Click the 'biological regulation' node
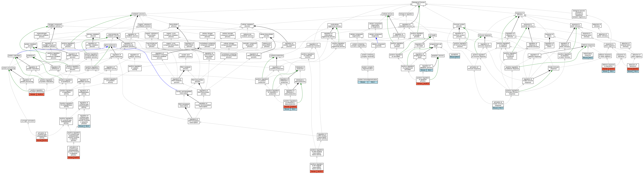Image resolution: width=644 pixels, height=174 pixels. [x=406, y=14]
